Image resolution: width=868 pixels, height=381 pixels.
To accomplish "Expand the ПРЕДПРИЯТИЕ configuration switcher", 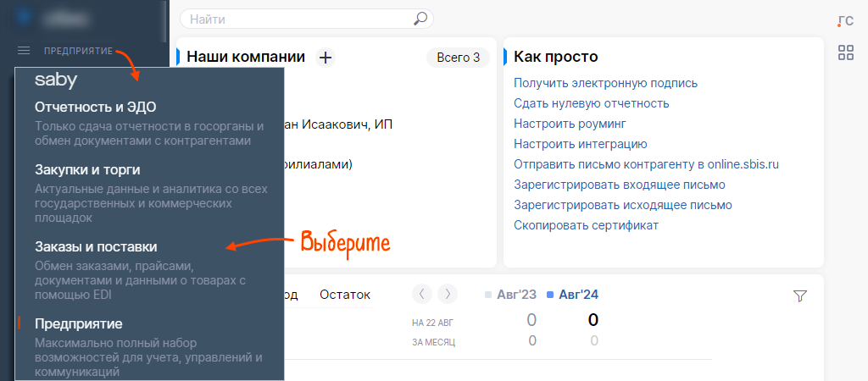I will [x=78, y=52].
